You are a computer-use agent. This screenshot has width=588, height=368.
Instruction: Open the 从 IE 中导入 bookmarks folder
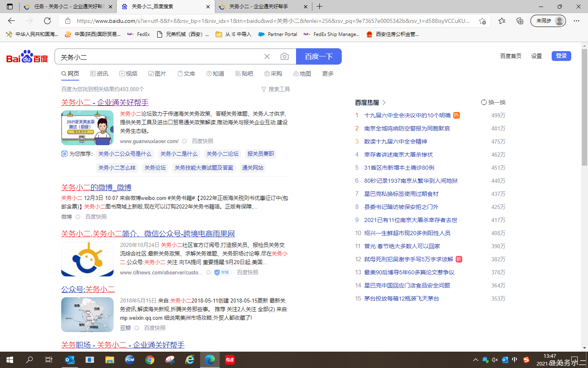[234, 34]
